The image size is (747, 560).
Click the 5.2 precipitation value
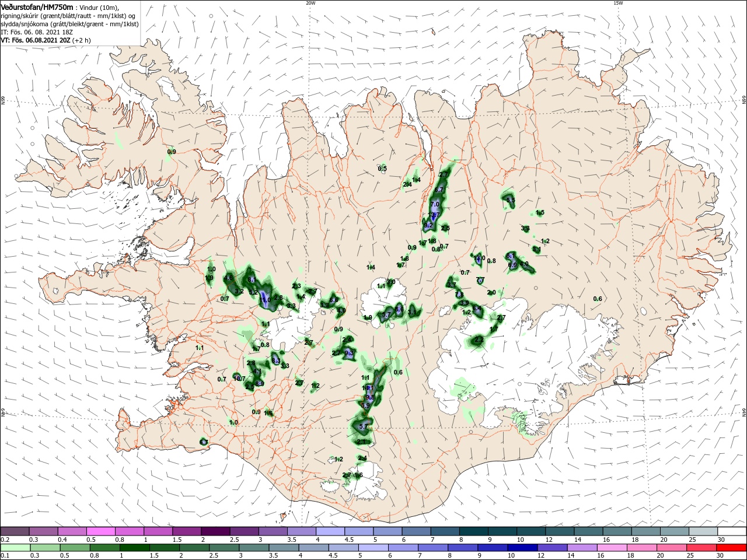253,292
